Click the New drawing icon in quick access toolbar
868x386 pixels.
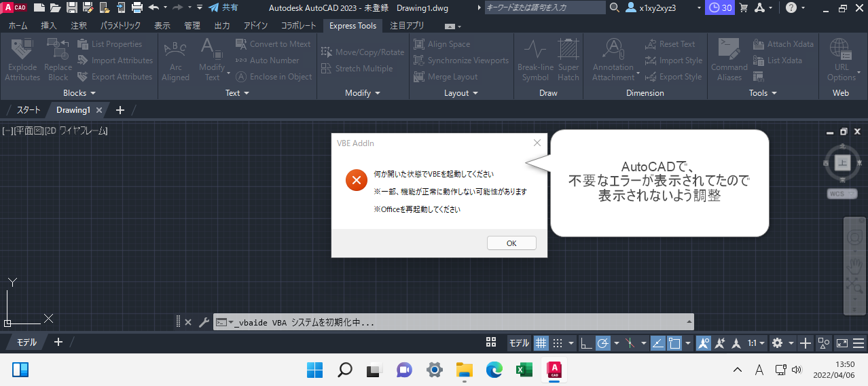pyautogui.click(x=39, y=7)
